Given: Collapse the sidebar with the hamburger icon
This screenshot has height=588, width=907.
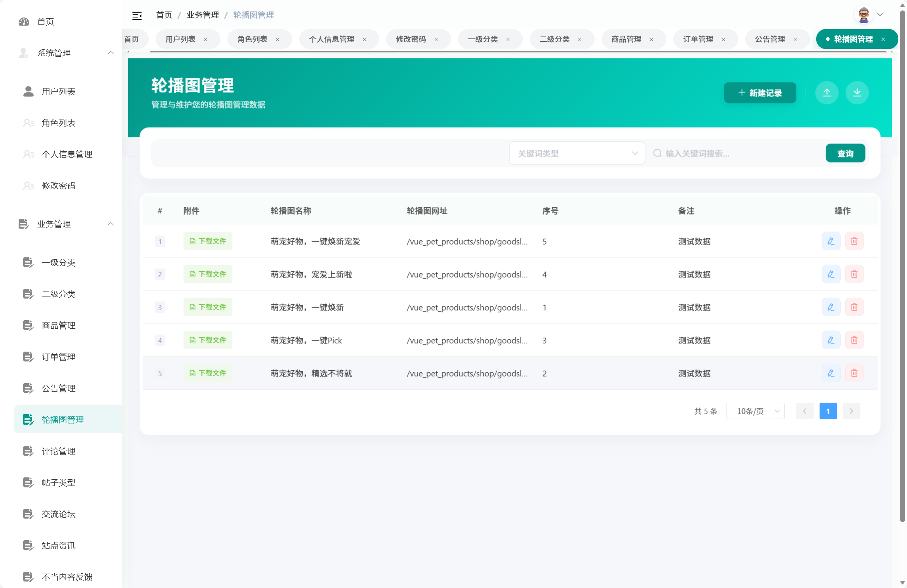Looking at the screenshot, I should tap(137, 15).
